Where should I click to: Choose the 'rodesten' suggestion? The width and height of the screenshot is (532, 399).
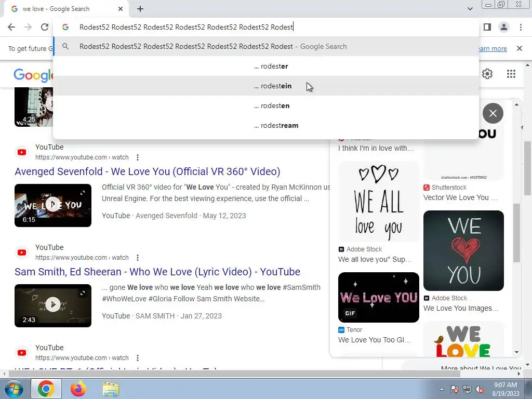tap(266, 105)
